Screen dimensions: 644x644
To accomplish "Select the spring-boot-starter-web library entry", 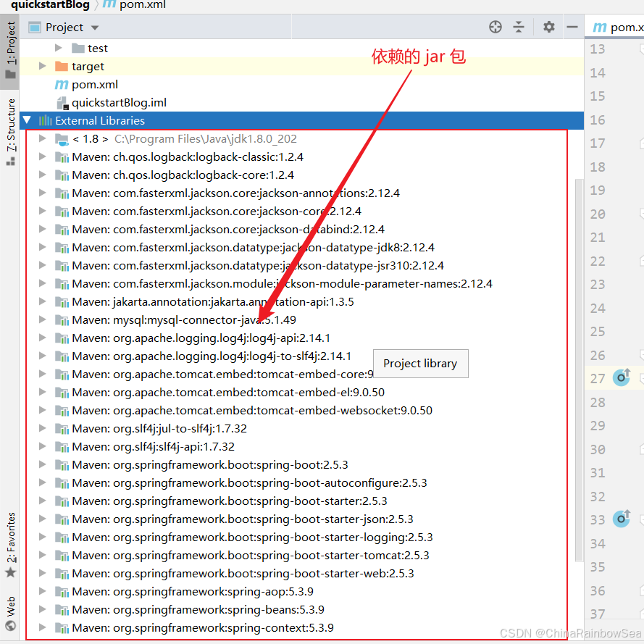I will pyautogui.click(x=243, y=574).
